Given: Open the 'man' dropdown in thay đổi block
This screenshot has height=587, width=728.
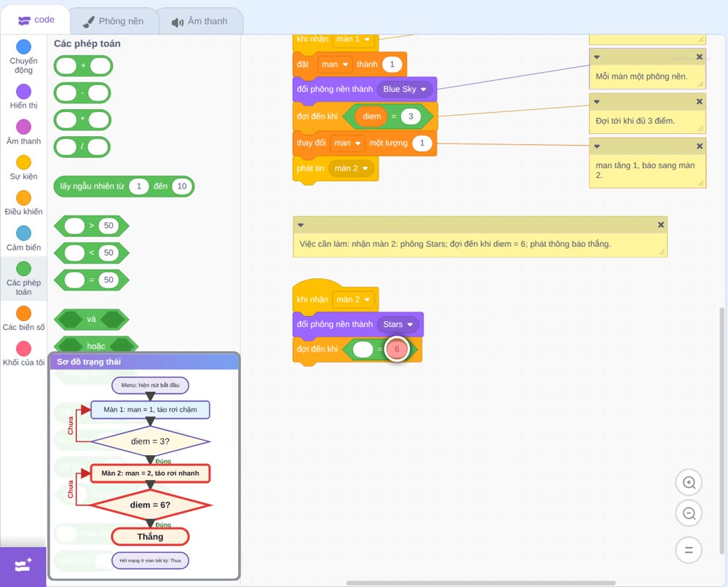Looking at the screenshot, I should [347, 143].
